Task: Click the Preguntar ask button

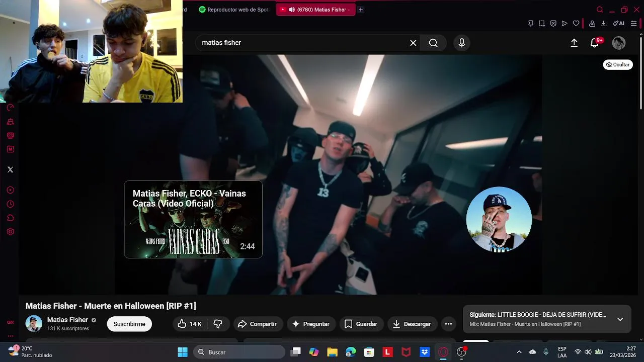Action: (311, 324)
